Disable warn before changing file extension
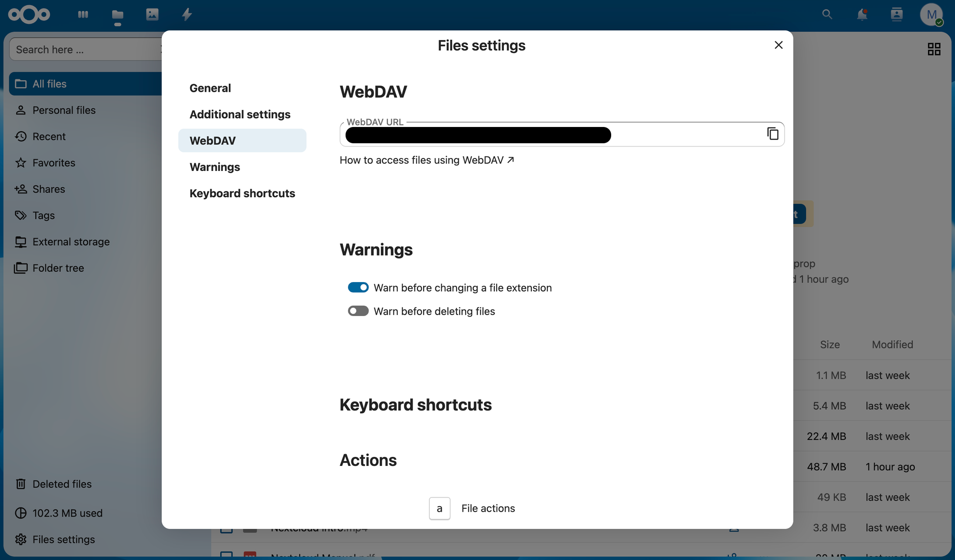The height and width of the screenshot is (560, 955). (358, 287)
